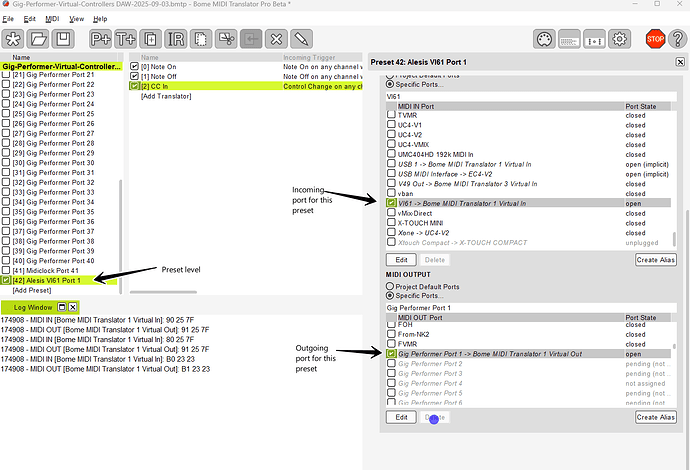Image resolution: width=690 pixels, height=470 pixels.
Task: Click the translator list horizontal scrollbar
Action: (x=163, y=292)
